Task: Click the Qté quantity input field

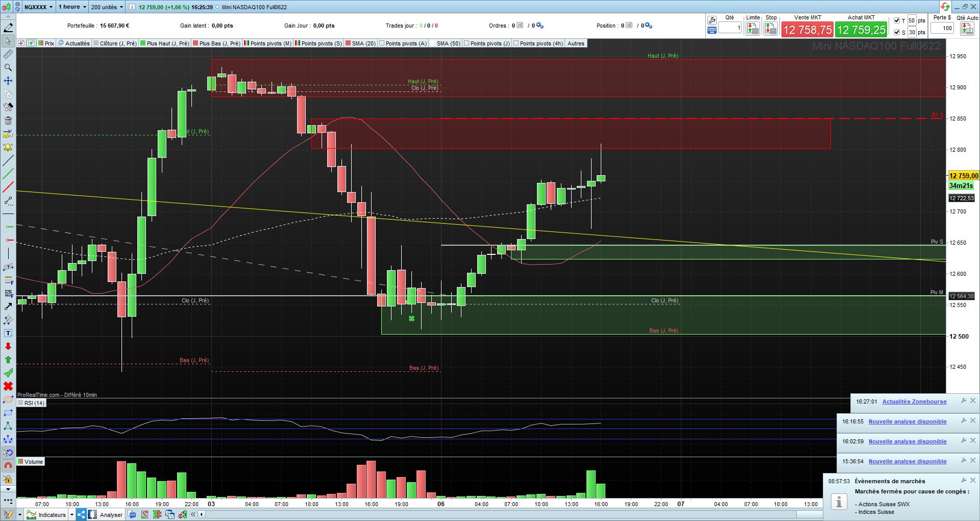Action: (730, 28)
